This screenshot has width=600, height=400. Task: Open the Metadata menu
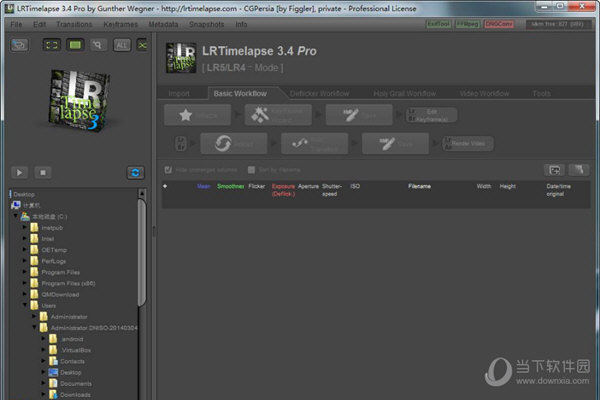(163, 24)
